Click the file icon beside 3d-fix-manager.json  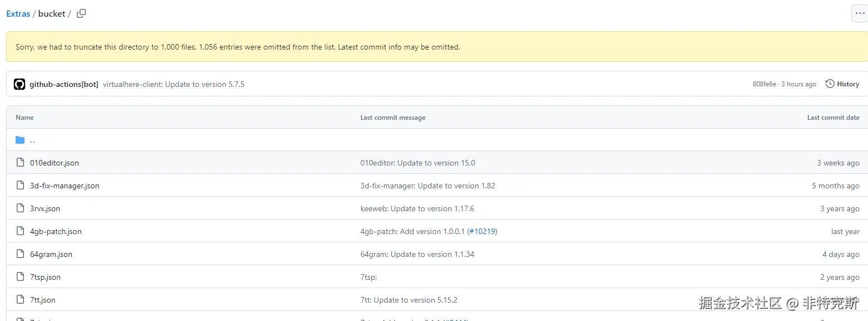coord(20,186)
